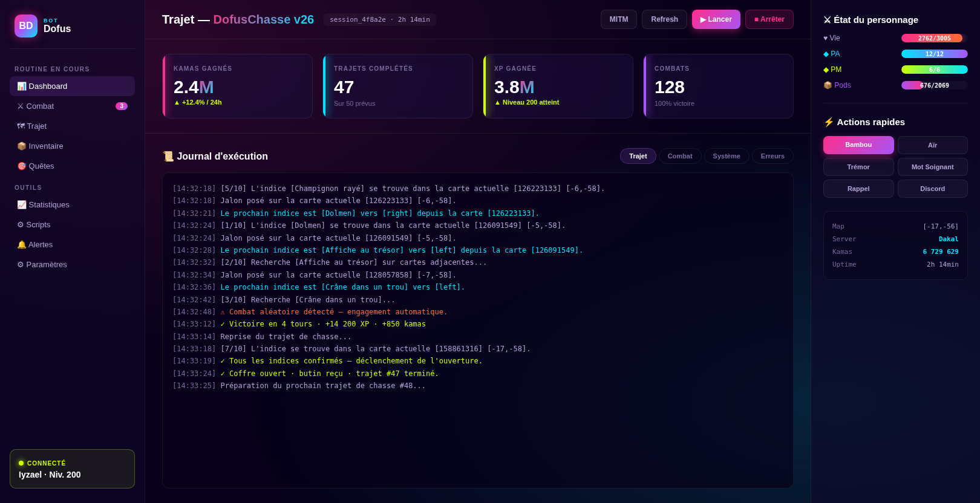Viewport: 980px width, 503px height.
Task: Click the diamond icon next to PA
Action: [826, 54]
